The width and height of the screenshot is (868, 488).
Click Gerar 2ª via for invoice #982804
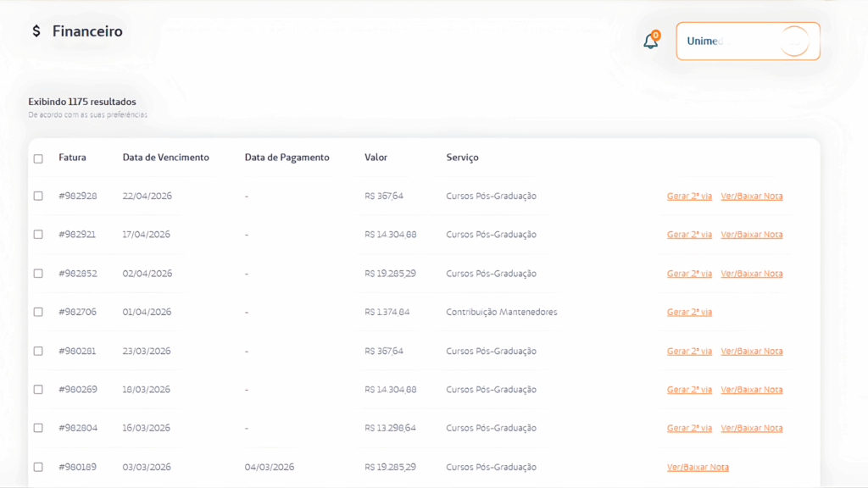pos(689,429)
